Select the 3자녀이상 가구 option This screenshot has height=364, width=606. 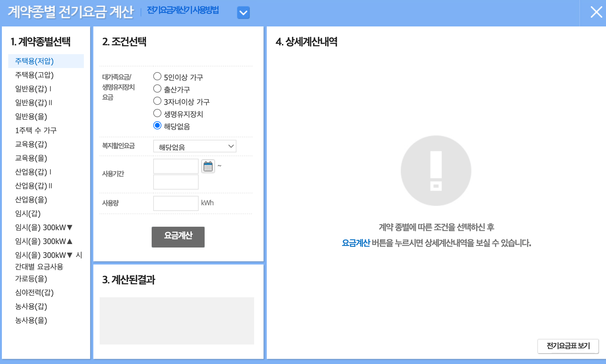coord(157,101)
